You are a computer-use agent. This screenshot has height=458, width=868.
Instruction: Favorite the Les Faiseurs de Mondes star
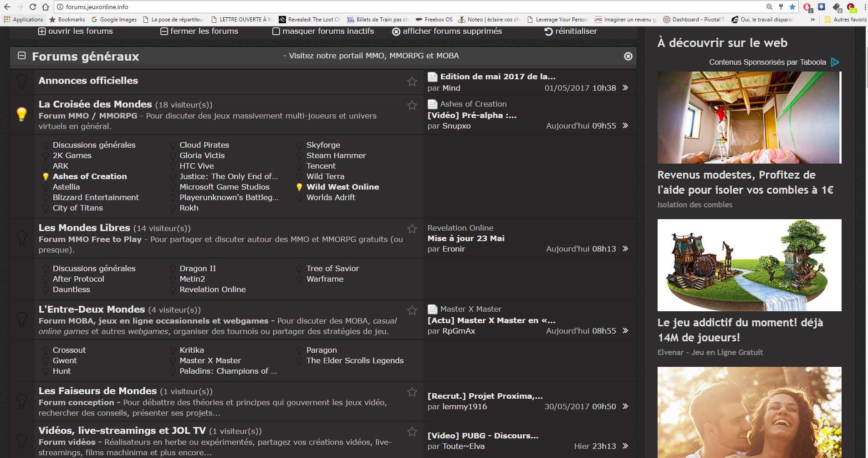click(412, 392)
